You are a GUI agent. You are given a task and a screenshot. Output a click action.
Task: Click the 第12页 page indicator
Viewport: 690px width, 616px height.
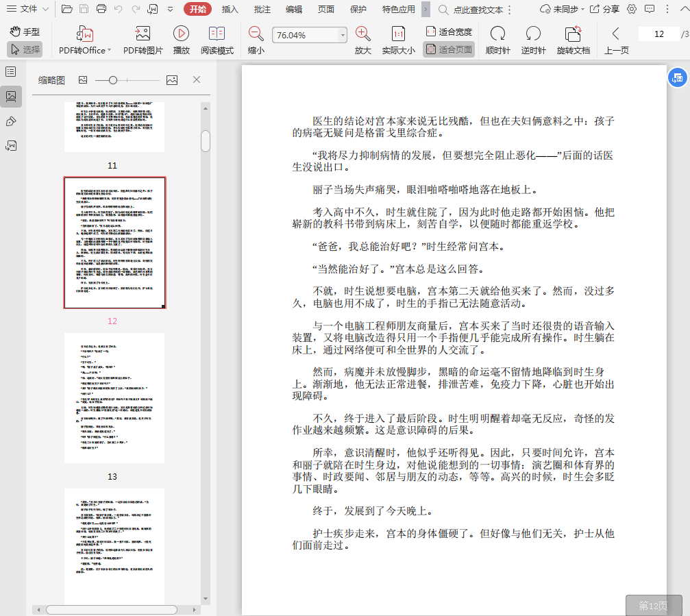tap(653, 606)
